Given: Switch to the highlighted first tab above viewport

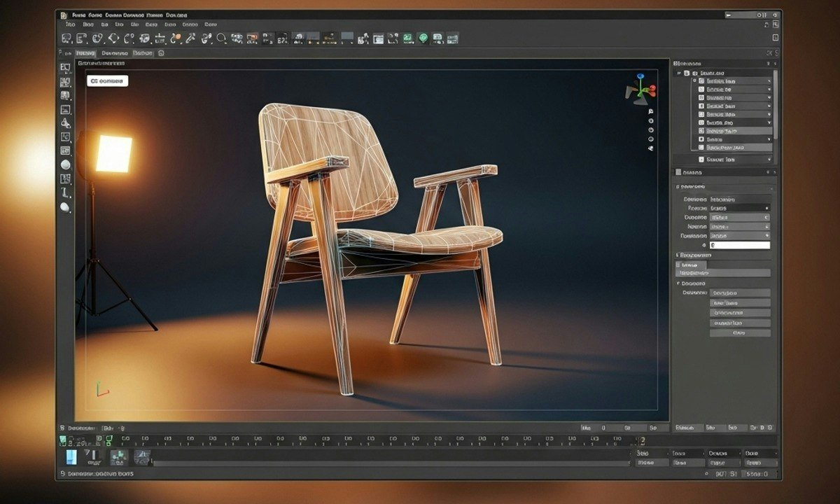Looking at the screenshot, I should (85, 53).
